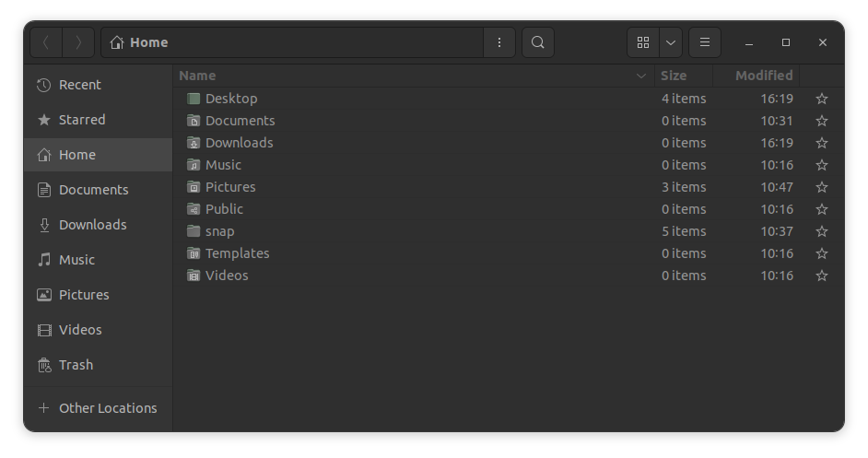Select the Documents folder icon in list
The image size is (868, 458).
194,121
